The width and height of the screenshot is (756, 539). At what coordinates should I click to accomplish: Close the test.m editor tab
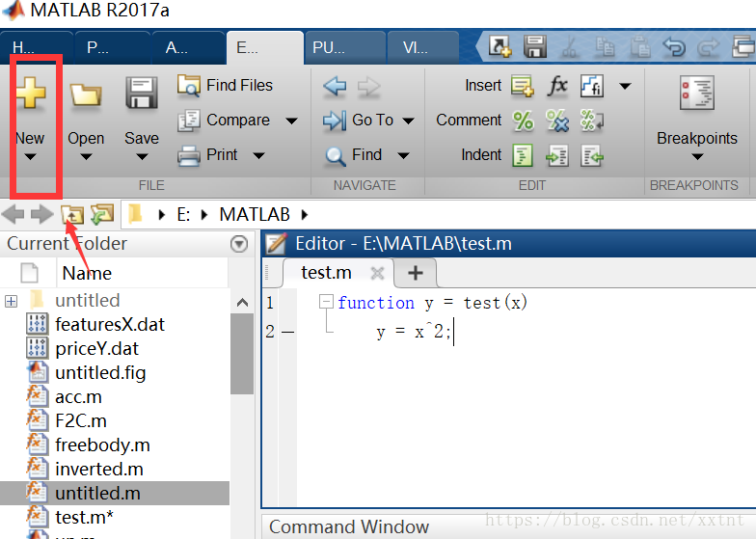click(x=377, y=274)
